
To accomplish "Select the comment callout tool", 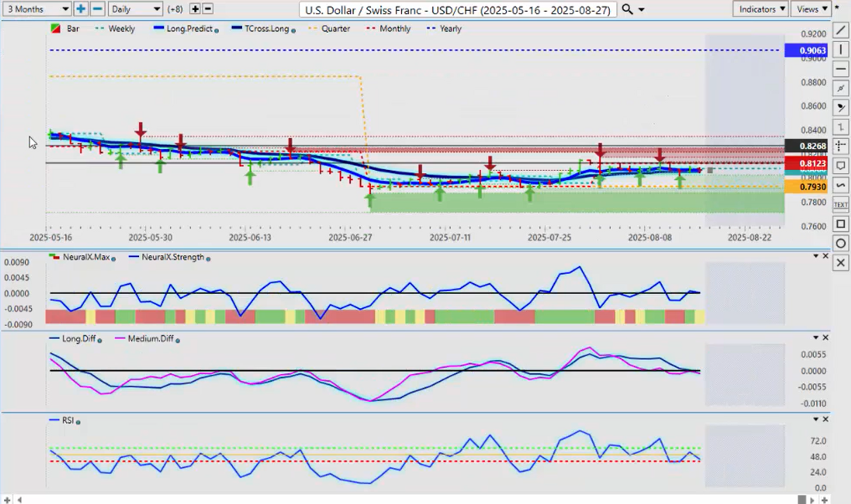I will pos(841,166).
